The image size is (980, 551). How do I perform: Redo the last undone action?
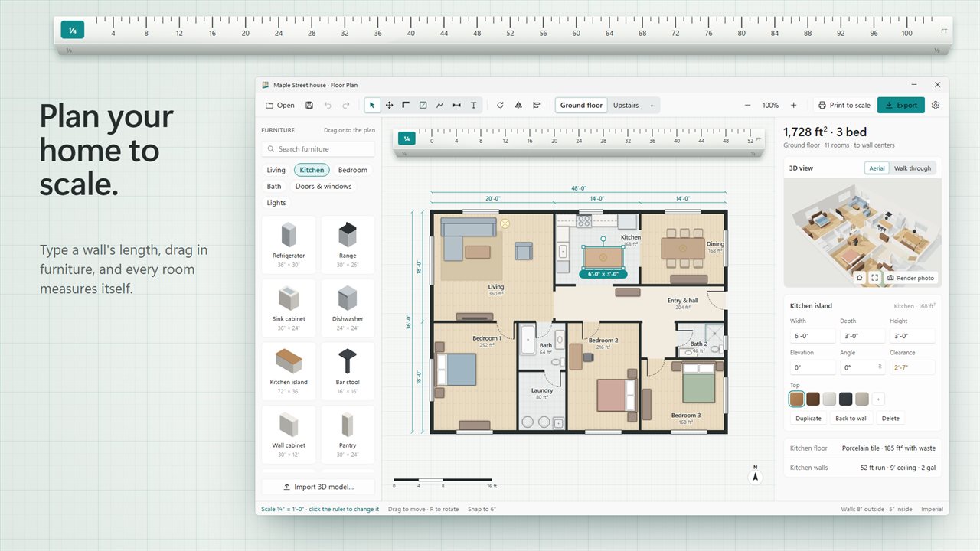coord(346,106)
